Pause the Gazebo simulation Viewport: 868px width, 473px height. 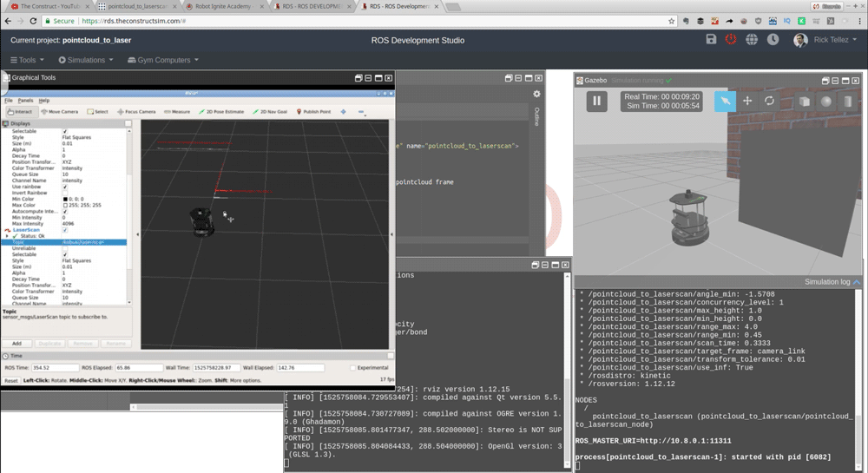tap(597, 102)
